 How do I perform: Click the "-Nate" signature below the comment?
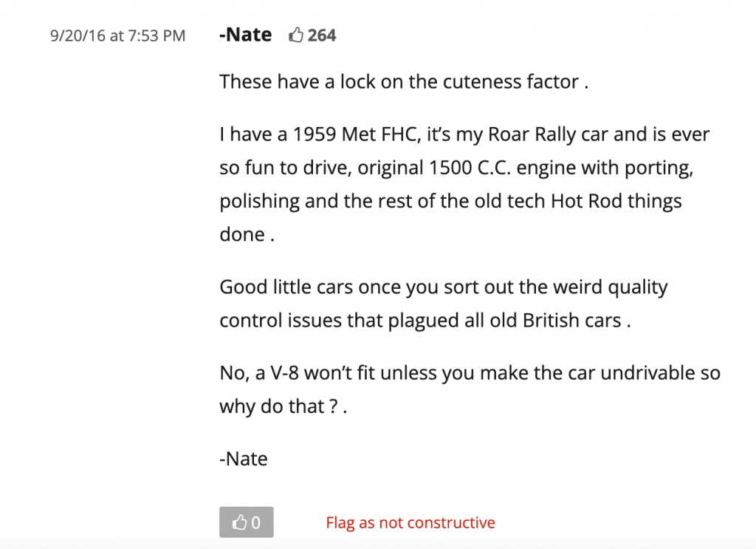tap(244, 458)
